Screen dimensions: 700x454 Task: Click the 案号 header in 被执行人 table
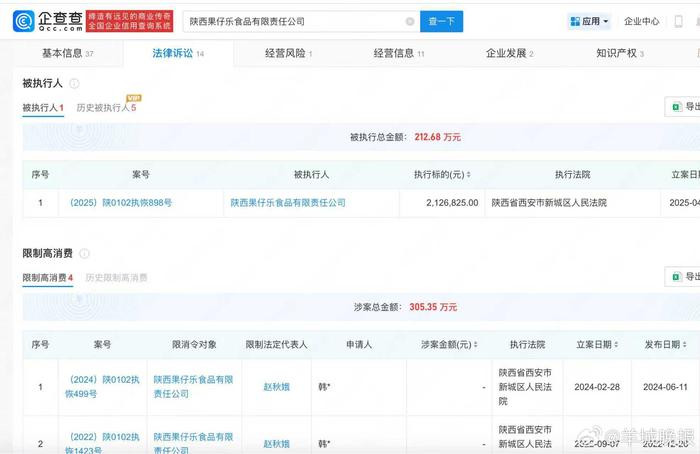point(141,175)
